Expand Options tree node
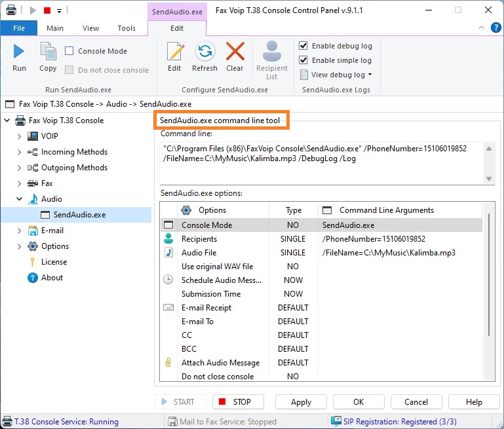This screenshot has height=429, width=504. click(x=19, y=246)
